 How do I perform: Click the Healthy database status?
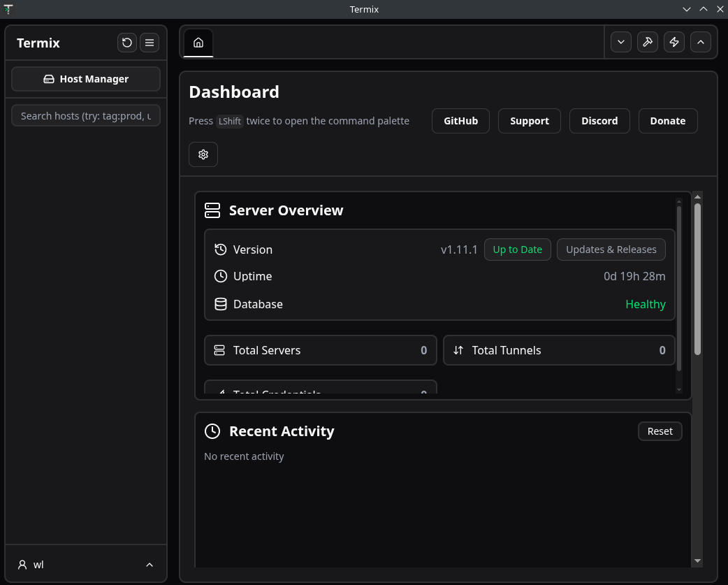(x=646, y=304)
